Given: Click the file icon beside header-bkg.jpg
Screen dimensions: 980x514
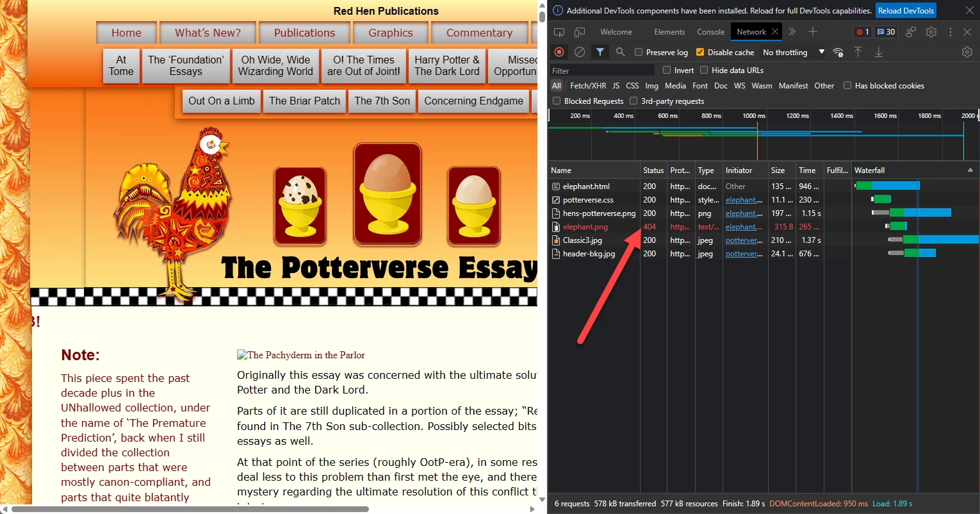Looking at the screenshot, I should pyautogui.click(x=556, y=254).
